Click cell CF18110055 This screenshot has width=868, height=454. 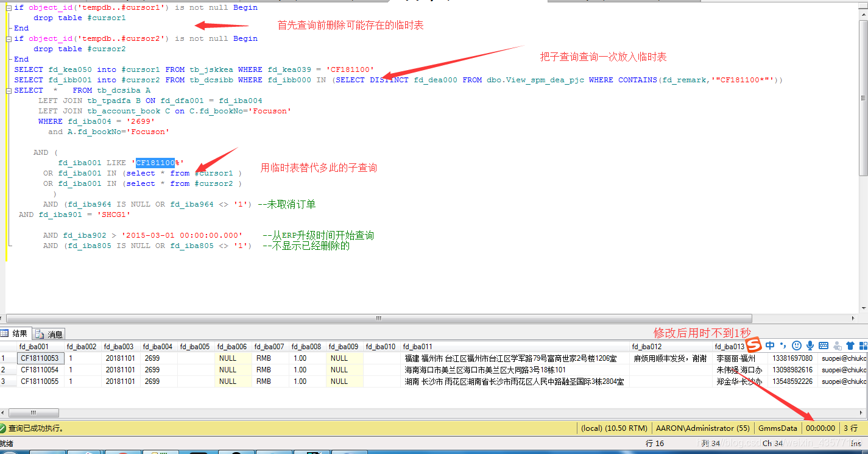[40, 381]
